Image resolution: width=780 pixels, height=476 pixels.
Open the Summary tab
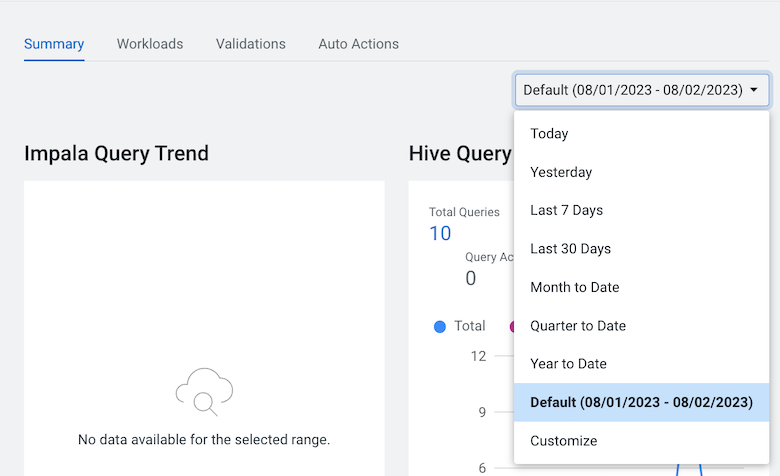[54, 44]
